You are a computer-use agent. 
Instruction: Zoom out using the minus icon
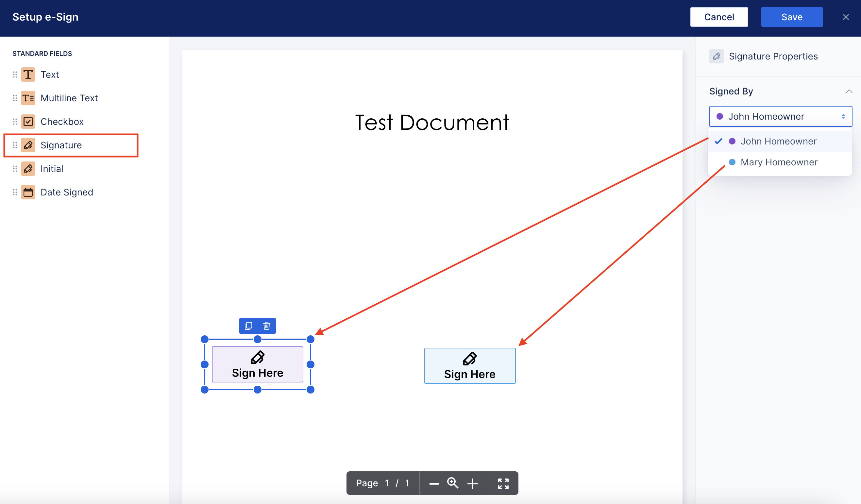434,483
